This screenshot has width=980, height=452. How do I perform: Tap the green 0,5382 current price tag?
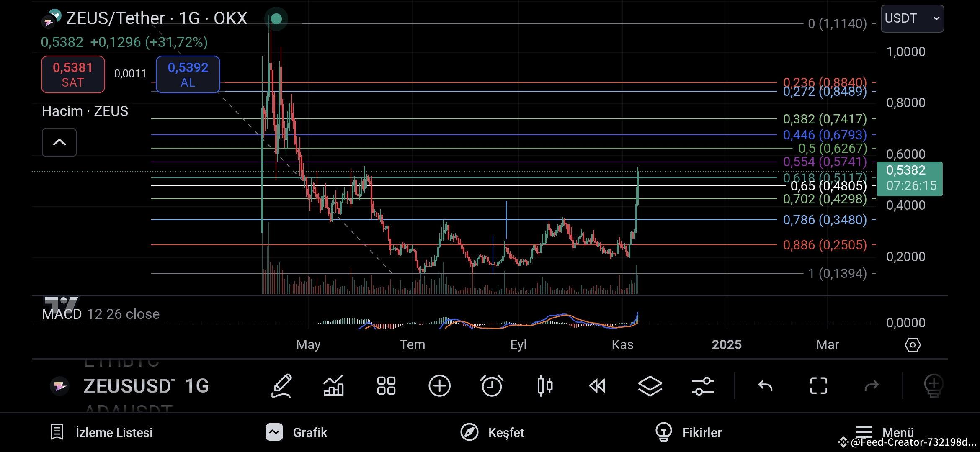coord(910,179)
